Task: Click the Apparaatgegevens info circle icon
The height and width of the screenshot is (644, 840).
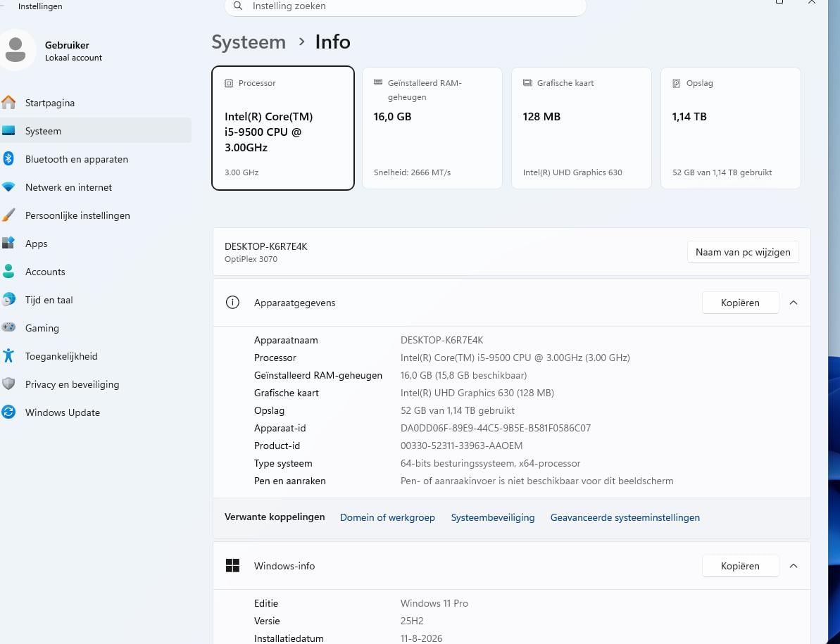Action: click(x=232, y=303)
